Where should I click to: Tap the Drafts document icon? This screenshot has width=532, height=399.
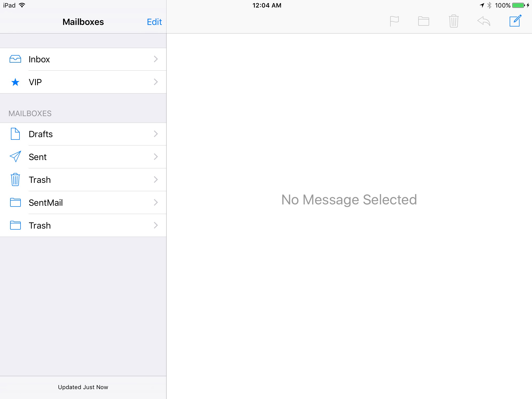15,134
